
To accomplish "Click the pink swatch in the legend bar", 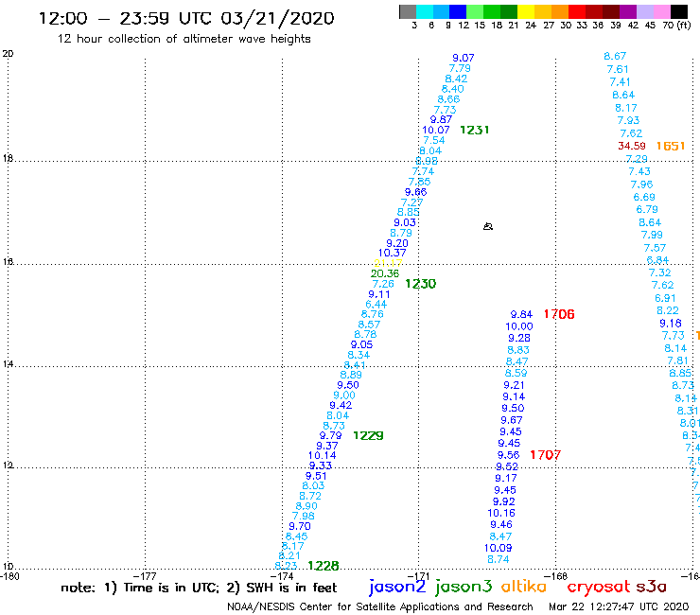I will pyautogui.click(x=660, y=11).
